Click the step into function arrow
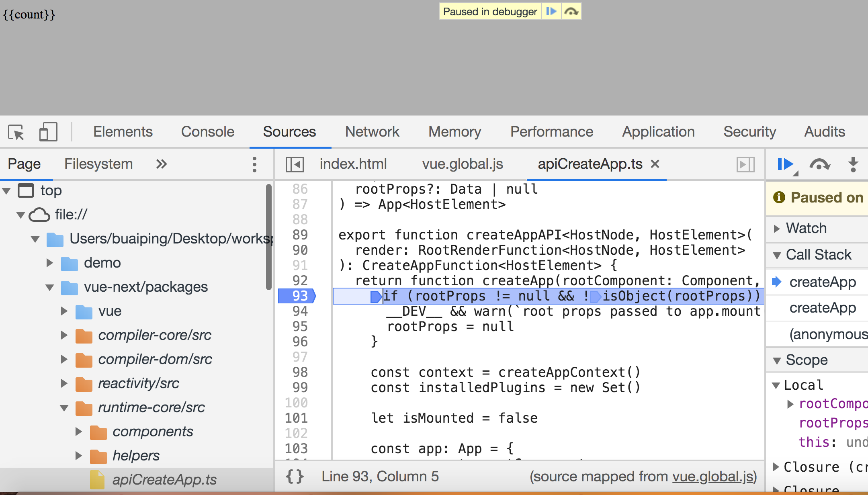This screenshot has width=868, height=495. [x=853, y=164]
